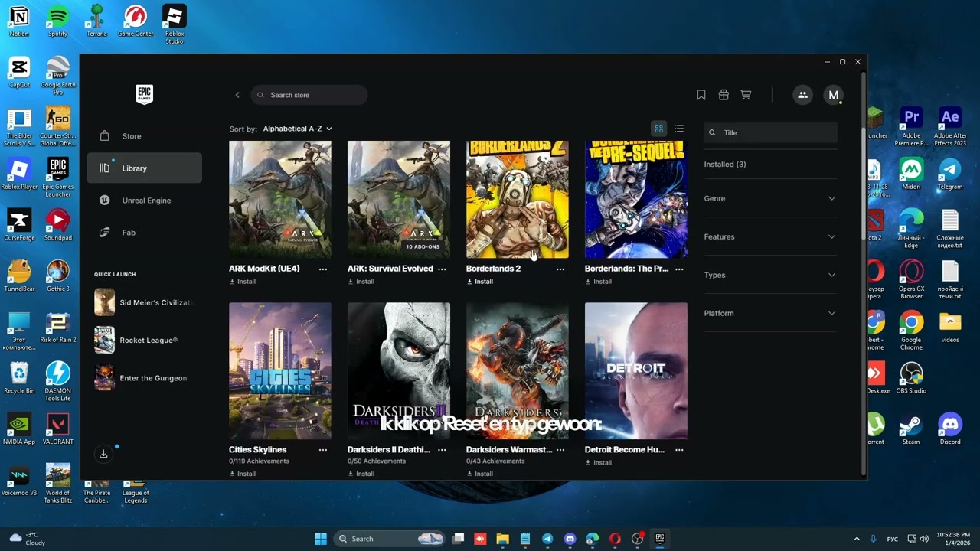Open the Cities Skylines cover thumbnail
Image resolution: width=980 pixels, height=551 pixels.
(280, 370)
